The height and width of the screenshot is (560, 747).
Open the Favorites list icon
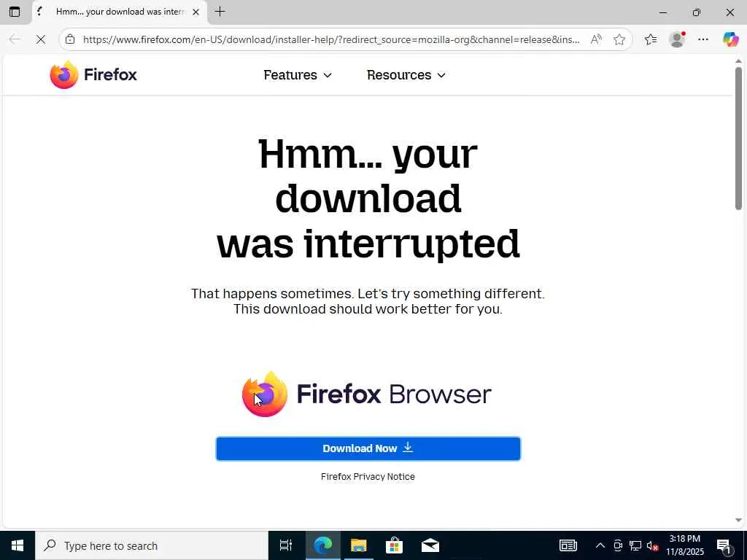click(651, 39)
